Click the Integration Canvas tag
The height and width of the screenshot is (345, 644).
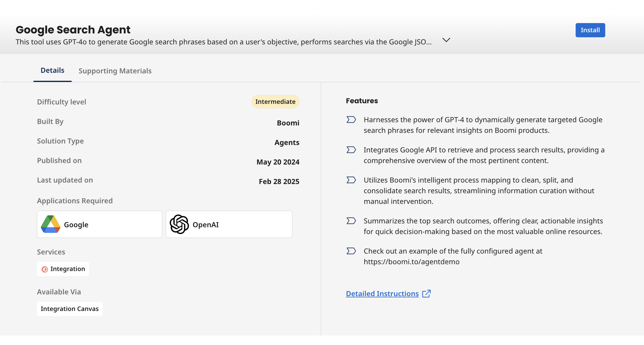pyautogui.click(x=70, y=309)
